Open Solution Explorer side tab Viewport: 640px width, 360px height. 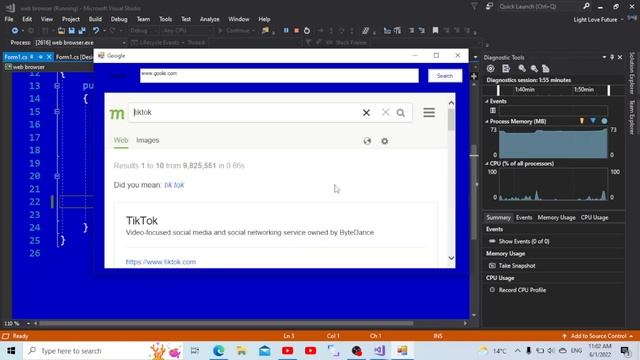tap(632, 73)
